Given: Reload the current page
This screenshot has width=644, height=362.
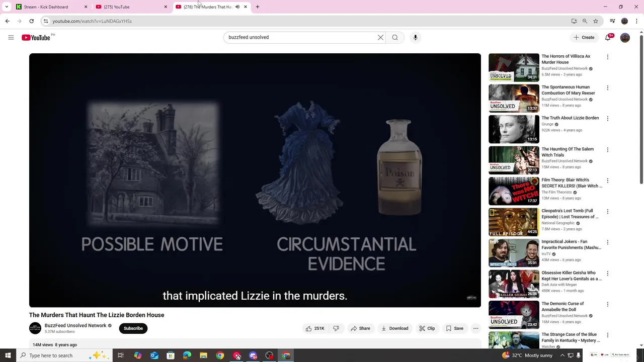Looking at the screenshot, I should tap(31, 21).
